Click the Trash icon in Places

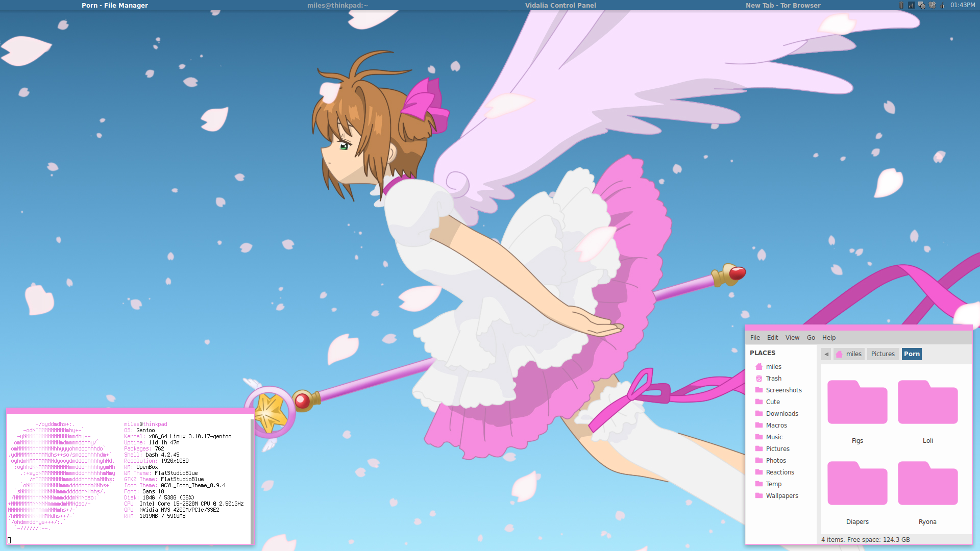pos(759,379)
